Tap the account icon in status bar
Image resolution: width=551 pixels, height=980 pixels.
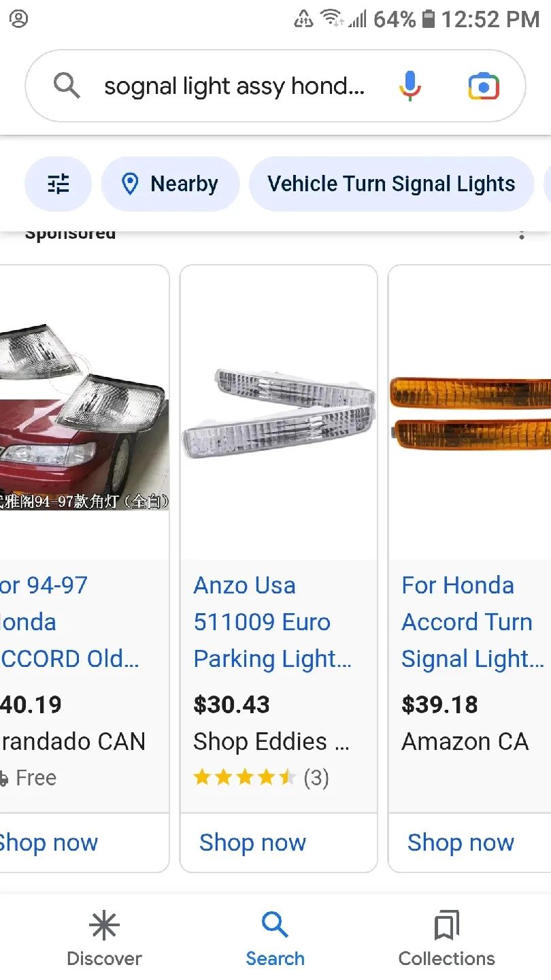(19, 18)
